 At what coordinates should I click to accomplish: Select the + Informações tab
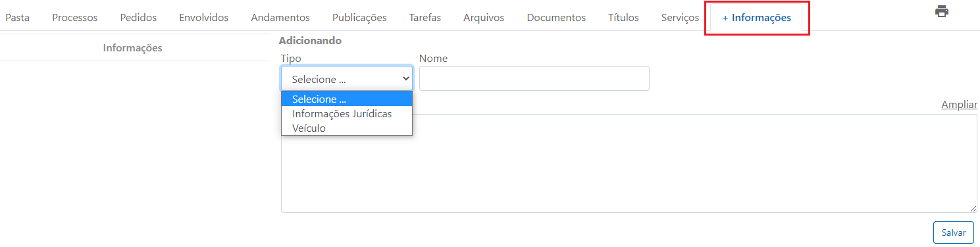tap(757, 18)
